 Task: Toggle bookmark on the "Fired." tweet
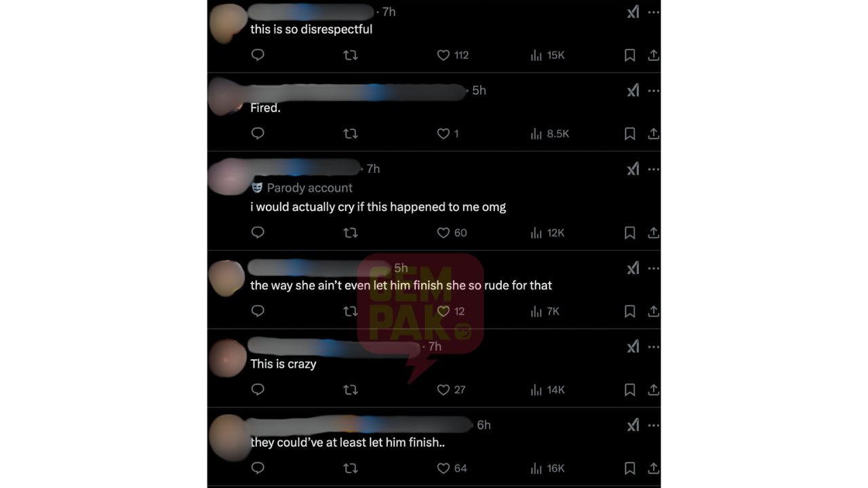pos(629,134)
